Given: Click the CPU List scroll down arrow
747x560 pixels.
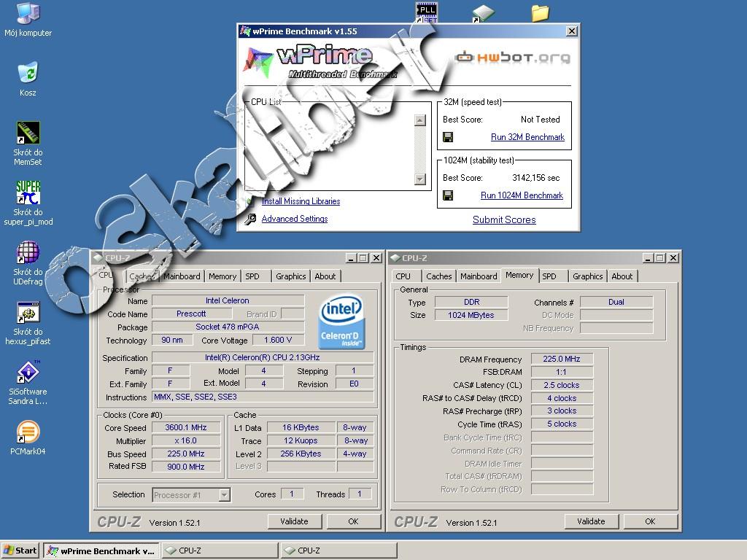Looking at the screenshot, I should tap(419, 179).
